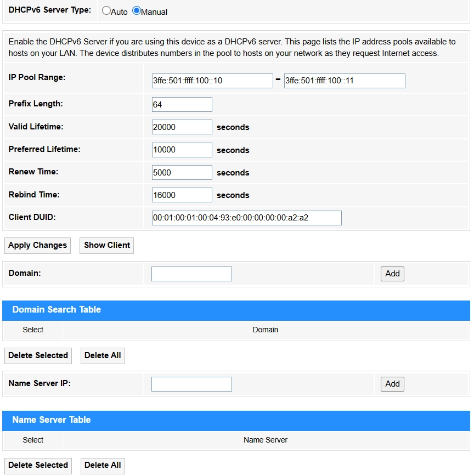Delete Selected in Name Server Table
The height and width of the screenshot is (476, 474).
[x=38, y=466]
